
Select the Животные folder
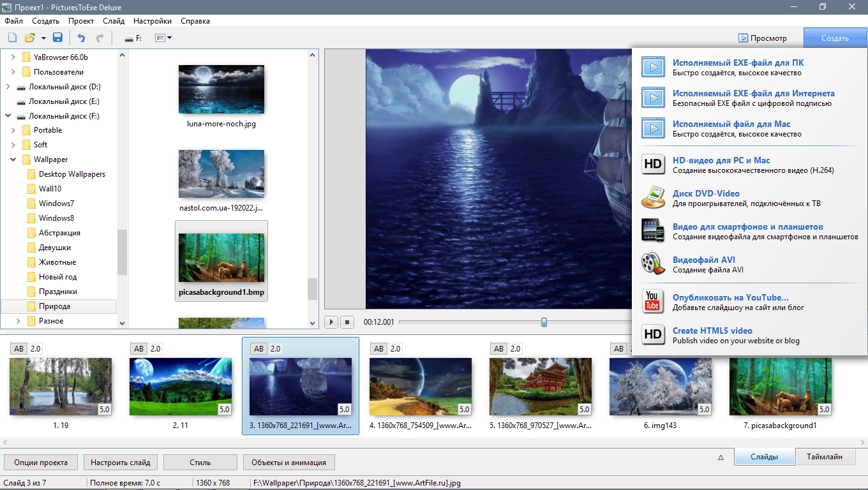(51, 262)
